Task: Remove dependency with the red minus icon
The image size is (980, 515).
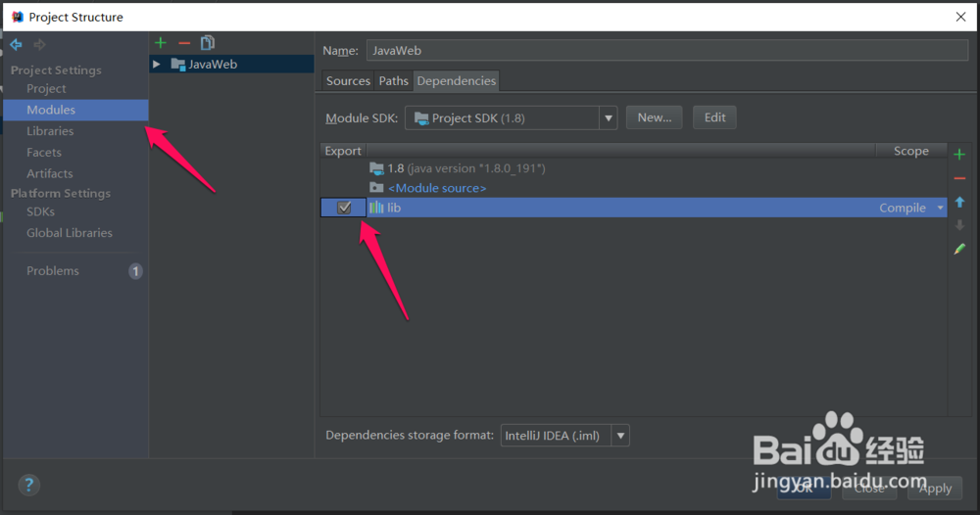Action: [x=959, y=178]
